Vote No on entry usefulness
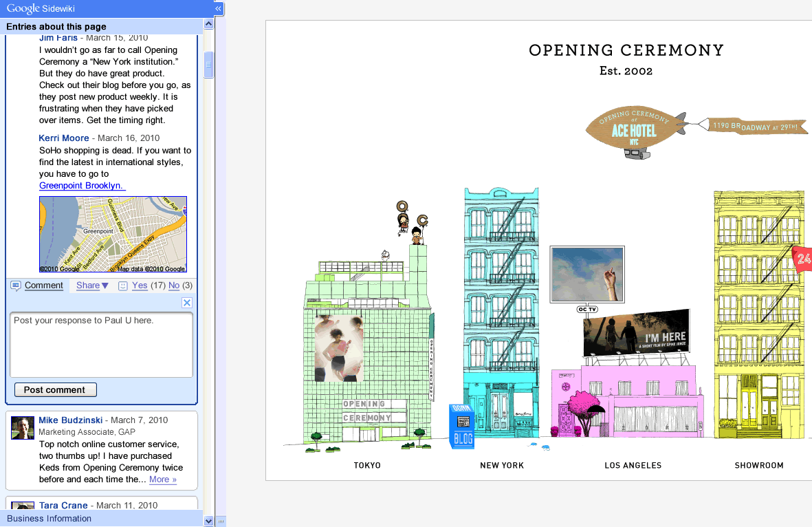 coord(174,286)
